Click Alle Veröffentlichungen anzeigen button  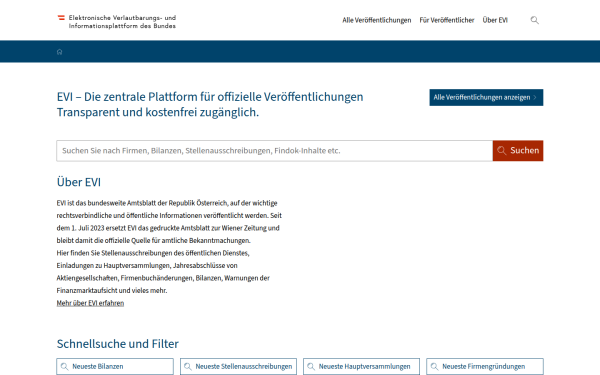pyautogui.click(x=486, y=98)
